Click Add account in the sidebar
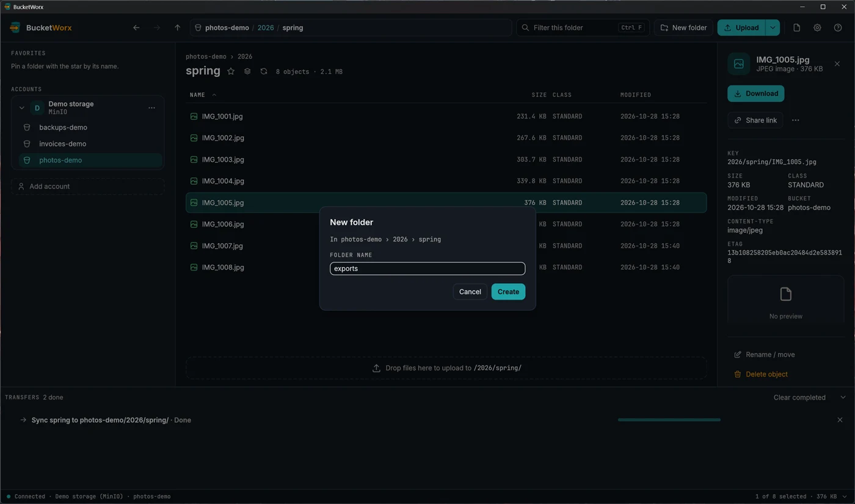 87,186
